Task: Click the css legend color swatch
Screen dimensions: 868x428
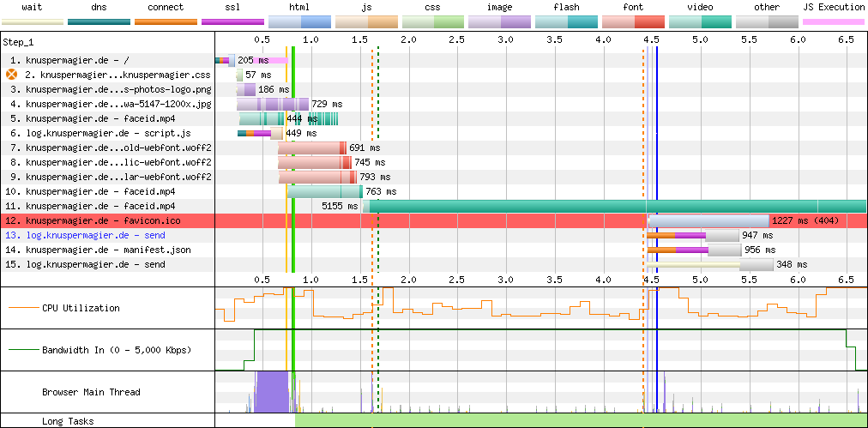Action: click(433, 21)
